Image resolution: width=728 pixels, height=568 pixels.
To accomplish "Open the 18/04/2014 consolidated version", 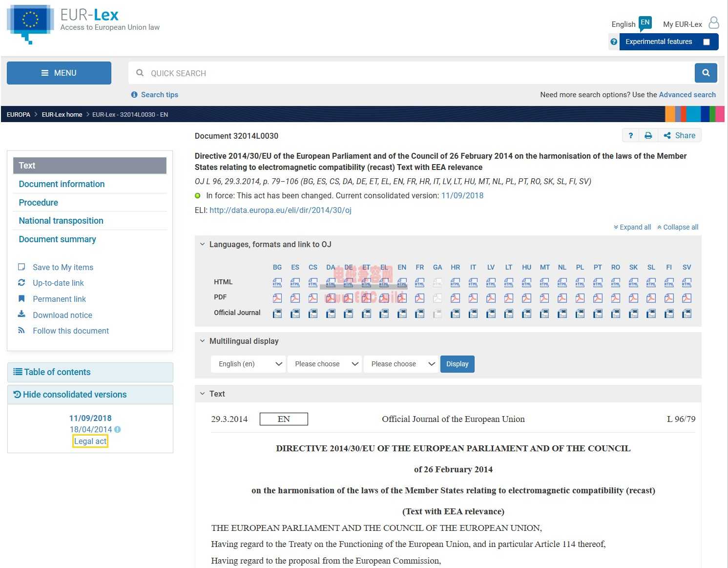I will point(91,429).
